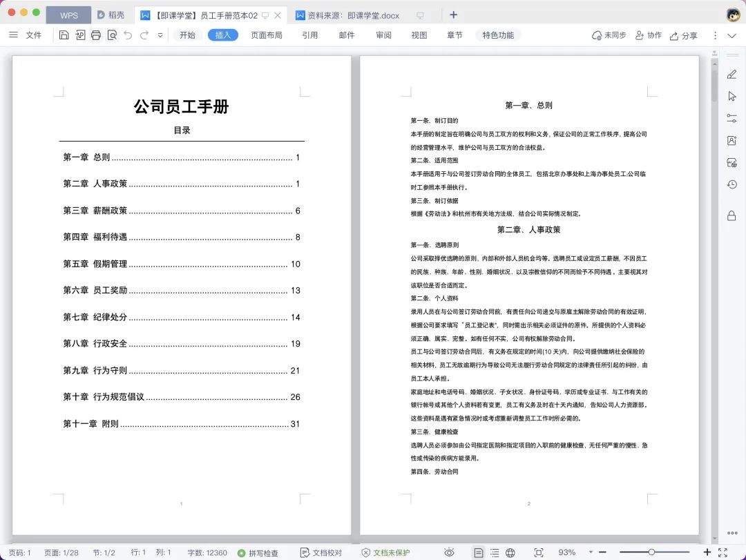
Task: Jump to 第五章 假期管理 contents entry
Action: coord(182,264)
